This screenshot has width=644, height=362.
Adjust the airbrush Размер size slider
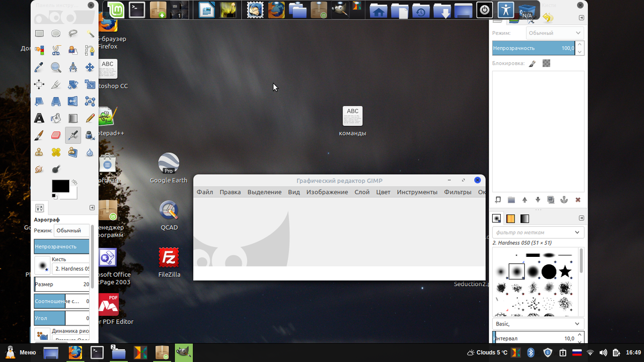62,284
